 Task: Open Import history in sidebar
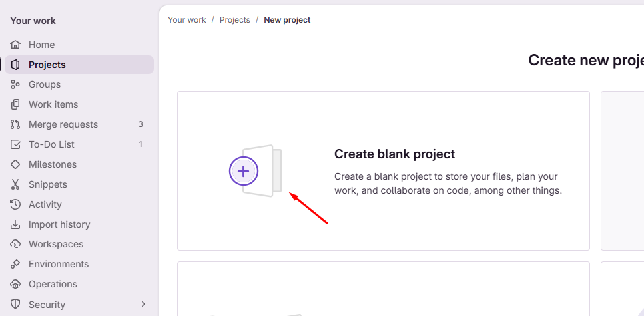click(x=80, y=224)
